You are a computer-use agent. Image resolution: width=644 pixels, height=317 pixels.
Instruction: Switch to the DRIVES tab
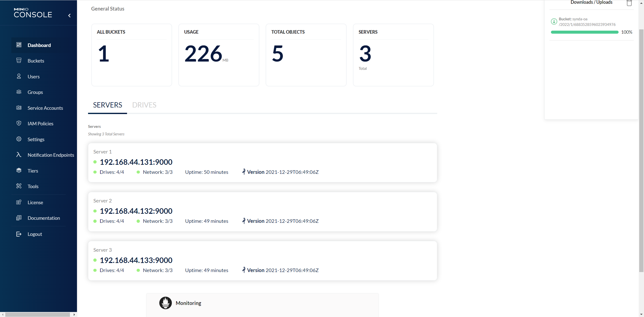click(x=144, y=105)
